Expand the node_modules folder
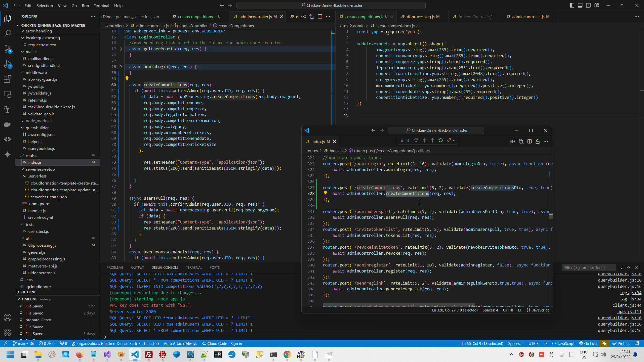The image size is (644, 362). (39, 121)
